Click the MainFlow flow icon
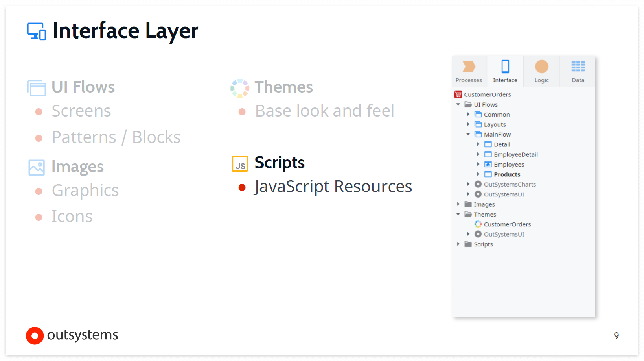Image resolution: width=644 pixels, height=361 pixels. tap(478, 134)
